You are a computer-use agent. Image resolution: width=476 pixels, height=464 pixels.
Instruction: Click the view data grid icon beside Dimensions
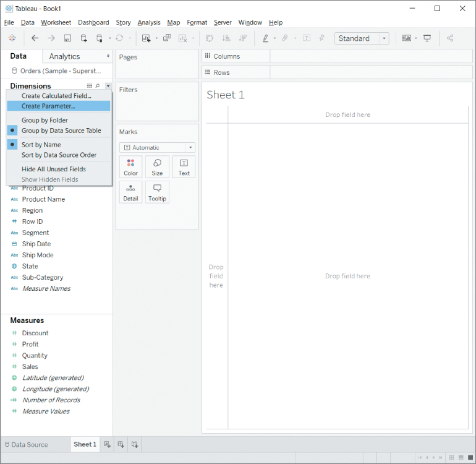point(90,86)
